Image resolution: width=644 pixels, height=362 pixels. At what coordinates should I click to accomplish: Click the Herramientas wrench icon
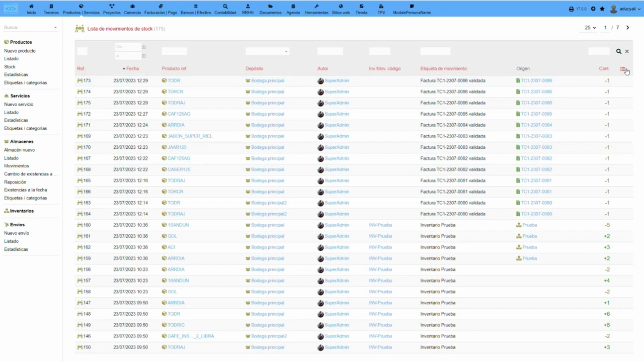pyautogui.click(x=316, y=7)
